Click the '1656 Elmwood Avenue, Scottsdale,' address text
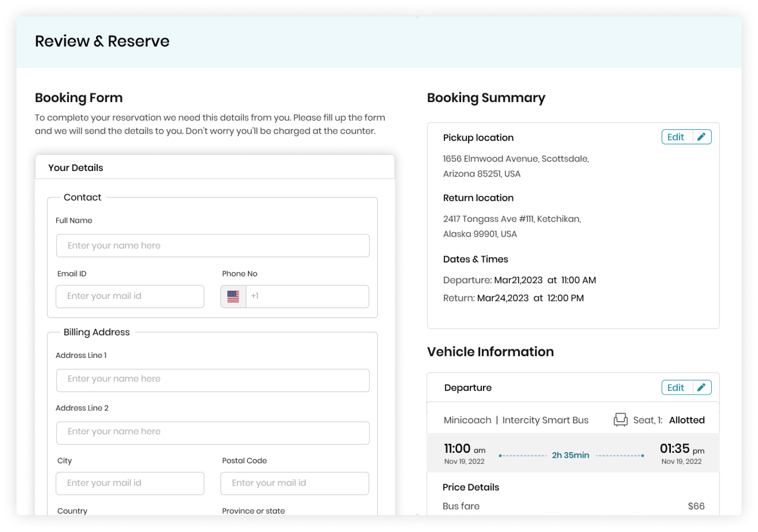 click(x=516, y=159)
